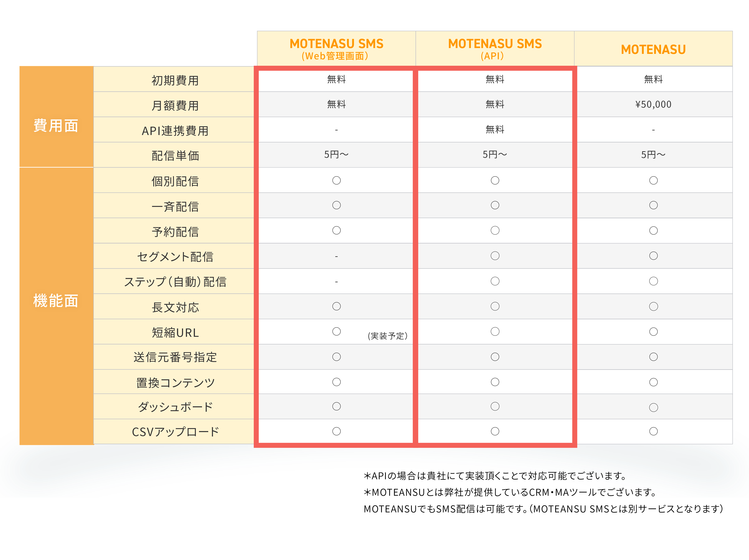Screen dimensions: 749x560
Task: Click the circle for 短縮URL under Web管理画面
Action: click(336, 331)
